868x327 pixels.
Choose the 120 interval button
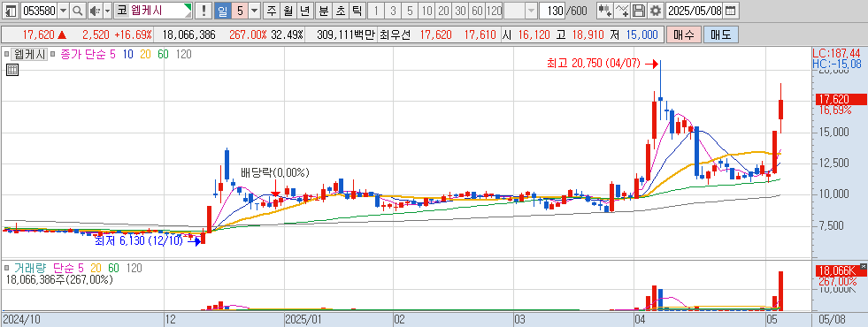coord(495,11)
